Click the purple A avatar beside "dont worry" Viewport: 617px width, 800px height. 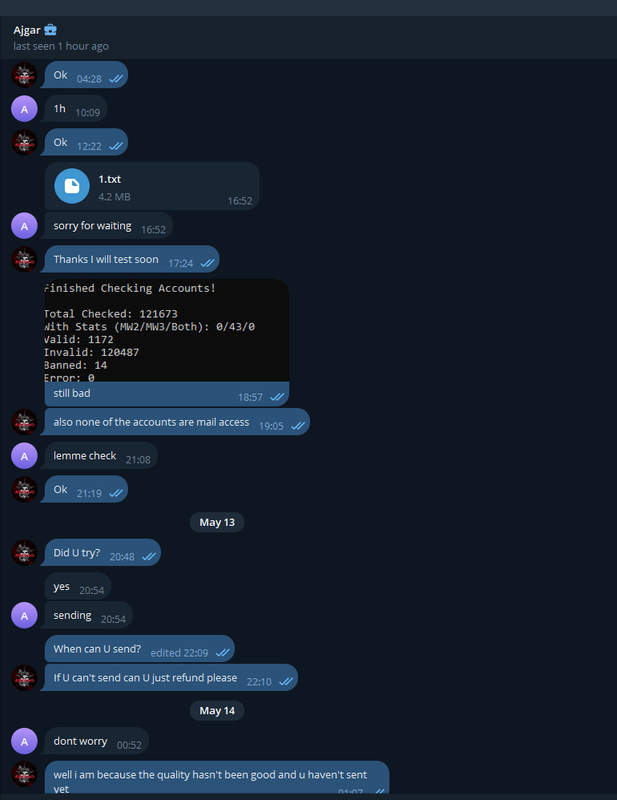[x=24, y=741]
